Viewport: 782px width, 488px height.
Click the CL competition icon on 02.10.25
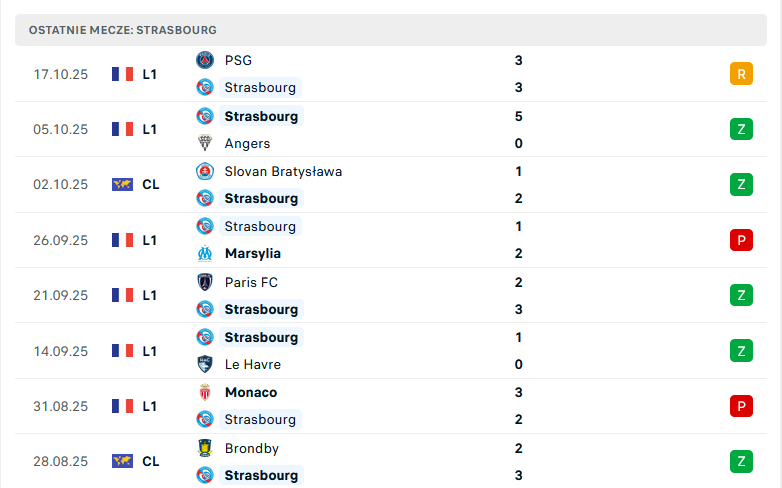123,184
